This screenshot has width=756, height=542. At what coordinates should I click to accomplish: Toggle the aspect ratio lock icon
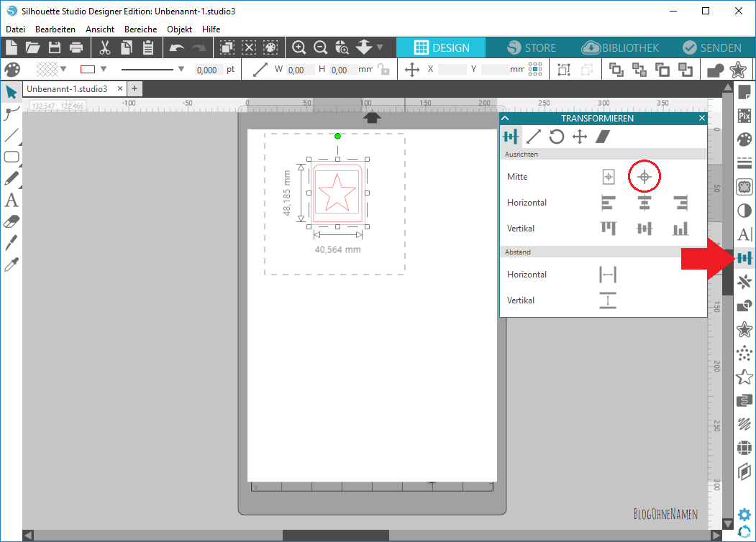coord(384,70)
